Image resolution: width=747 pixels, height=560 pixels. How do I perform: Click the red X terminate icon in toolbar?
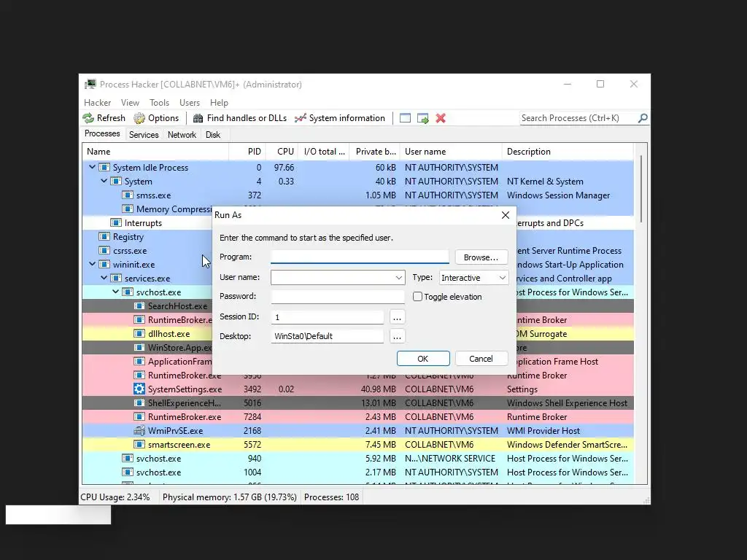point(441,118)
